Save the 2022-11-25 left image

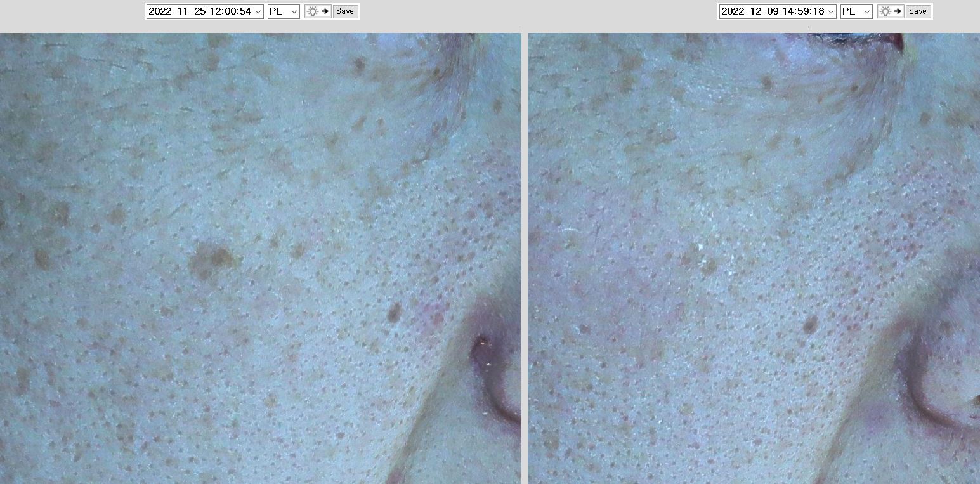click(x=345, y=11)
